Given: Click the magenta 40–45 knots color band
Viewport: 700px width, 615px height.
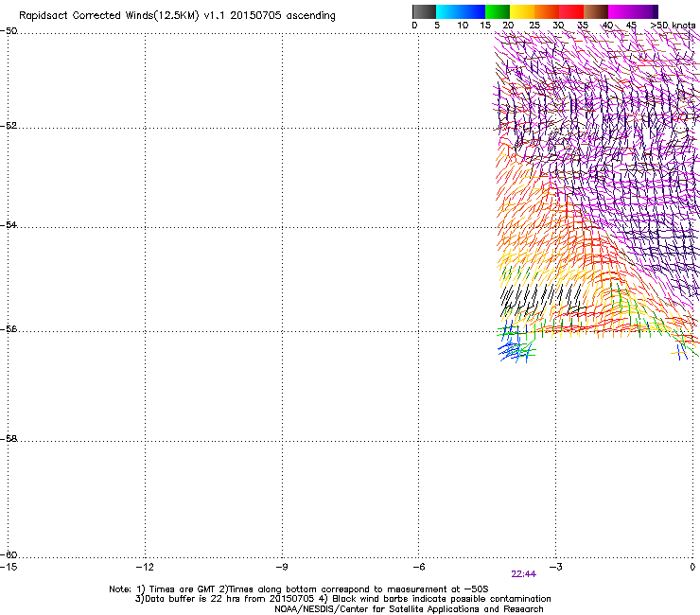Looking at the screenshot, I should click(621, 11).
